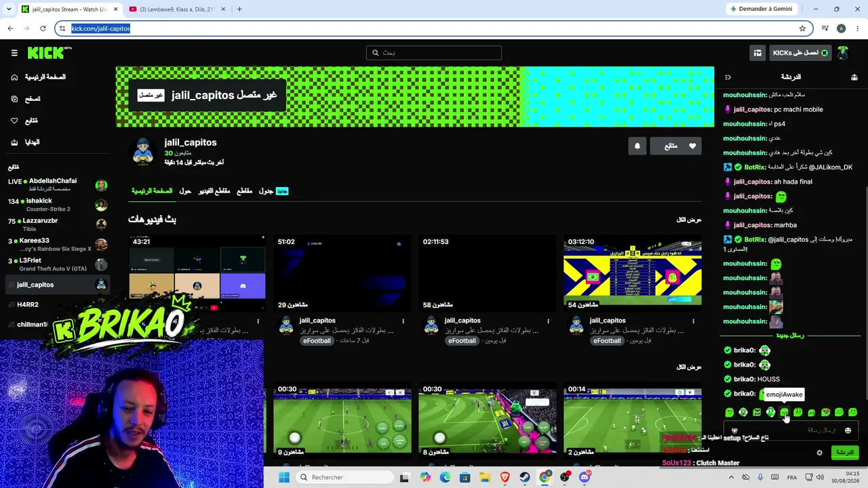The width and height of the screenshot is (868, 488).
Task: Open Kareess33 Rainbow Six Siege channel
Action: pos(57,245)
